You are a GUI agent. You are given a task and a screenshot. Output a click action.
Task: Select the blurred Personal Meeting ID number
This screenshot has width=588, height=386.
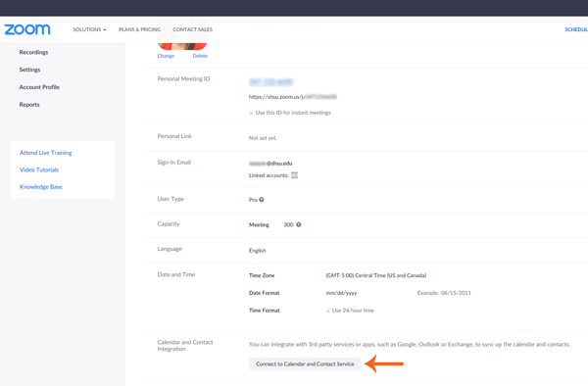270,81
